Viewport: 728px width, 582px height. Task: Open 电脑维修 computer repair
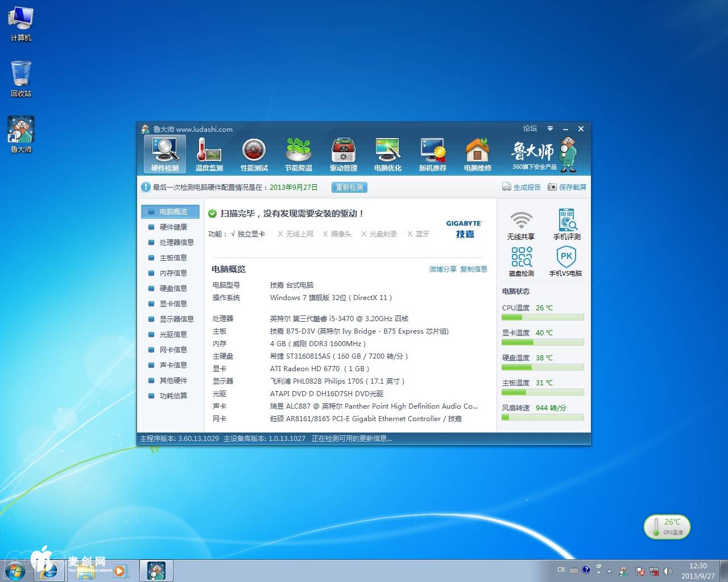pyautogui.click(x=477, y=152)
